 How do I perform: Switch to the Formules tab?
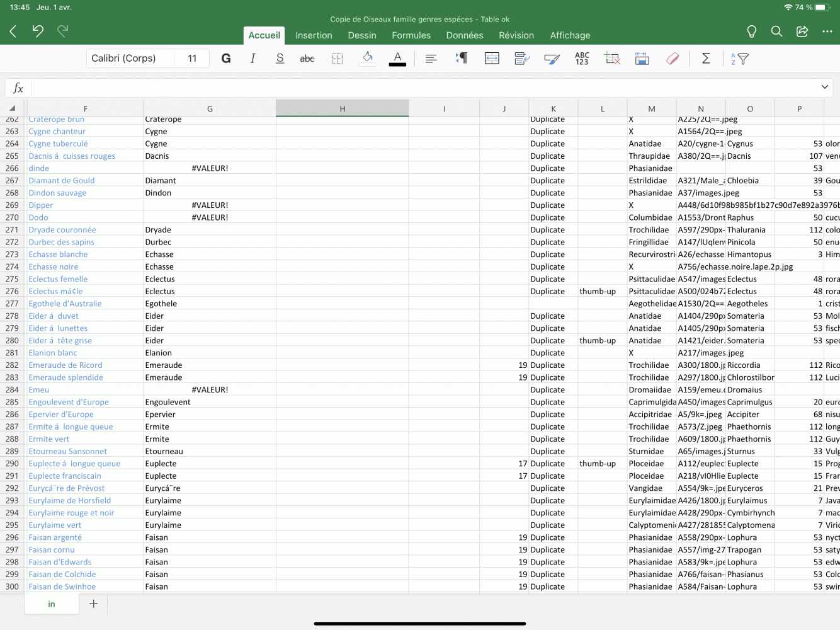pyautogui.click(x=411, y=35)
